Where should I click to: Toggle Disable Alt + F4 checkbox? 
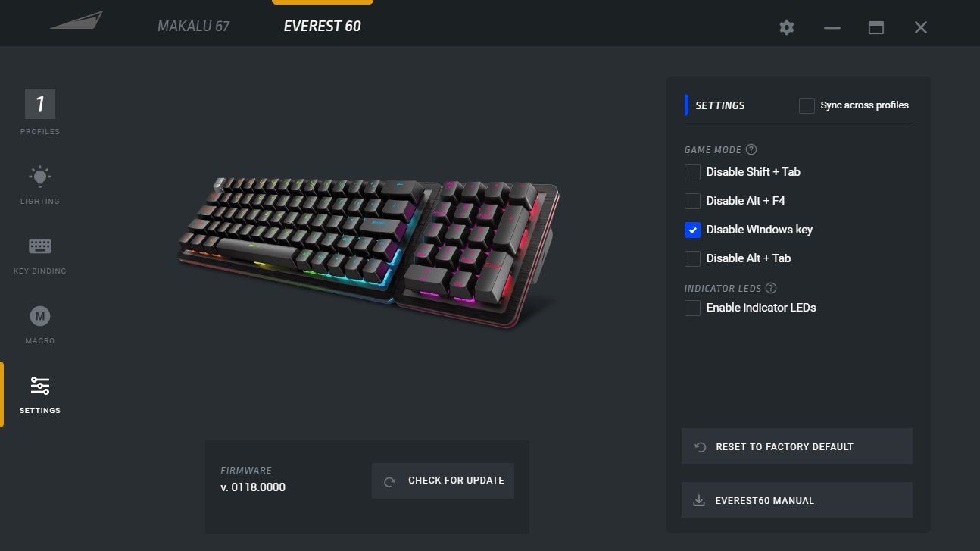pos(692,201)
